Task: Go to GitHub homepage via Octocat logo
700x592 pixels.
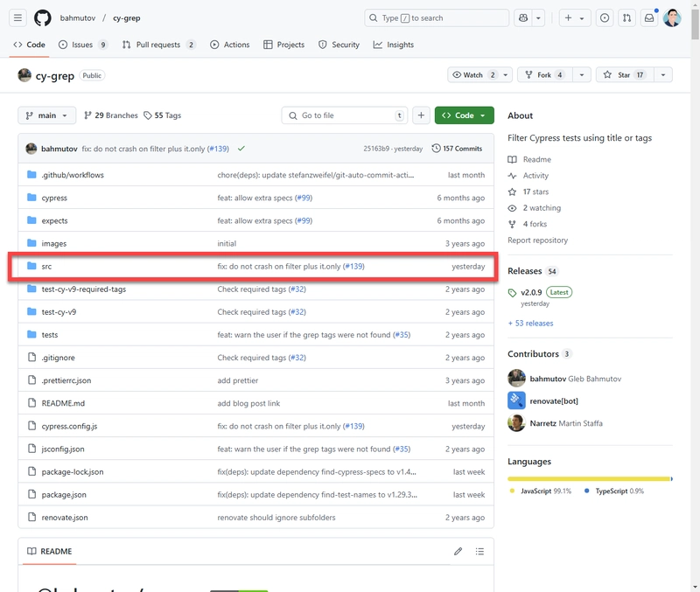Action: [43, 17]
